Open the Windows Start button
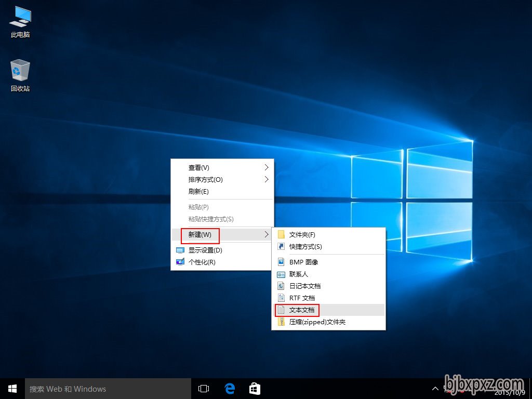 click(x=12, y=389)
